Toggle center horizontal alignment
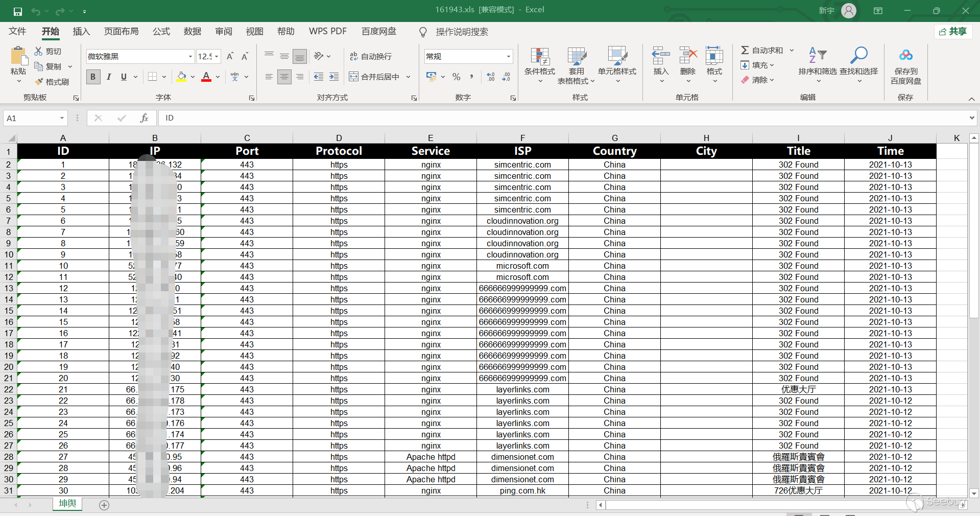980x516 pixels. pos(284,77)
